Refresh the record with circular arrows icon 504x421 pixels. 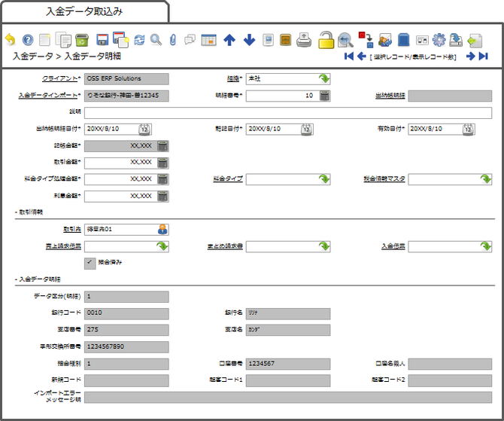click(x=139, y=40)
